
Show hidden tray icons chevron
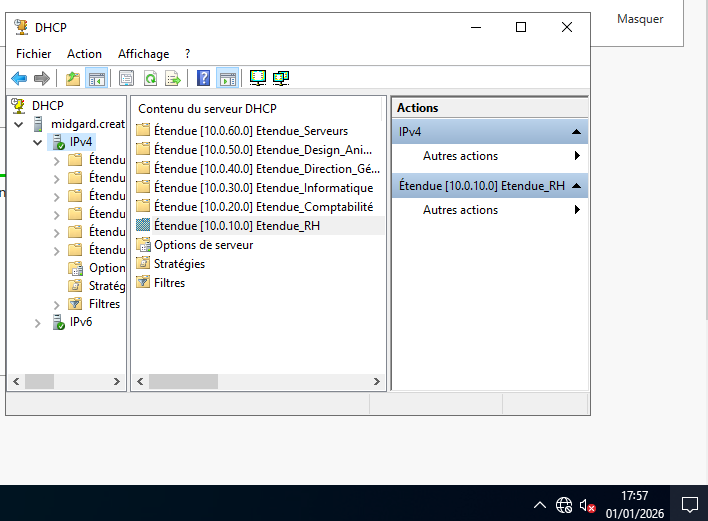pos(540,505)
